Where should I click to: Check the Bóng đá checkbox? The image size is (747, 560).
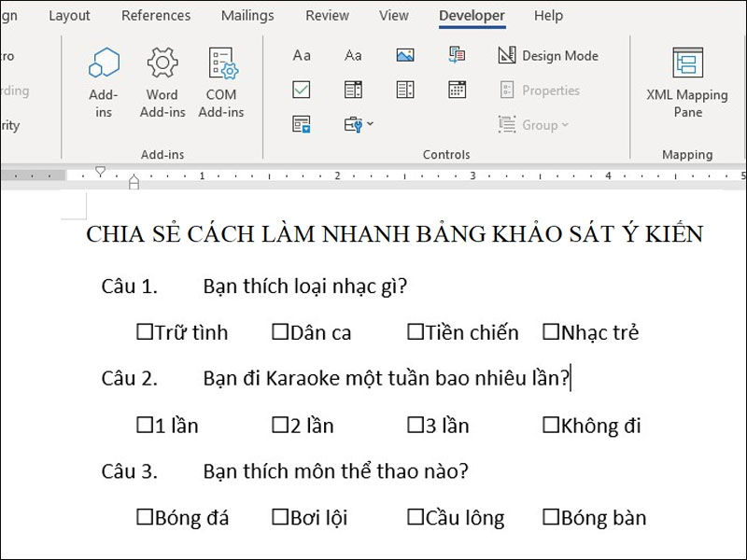pos(145,517)
